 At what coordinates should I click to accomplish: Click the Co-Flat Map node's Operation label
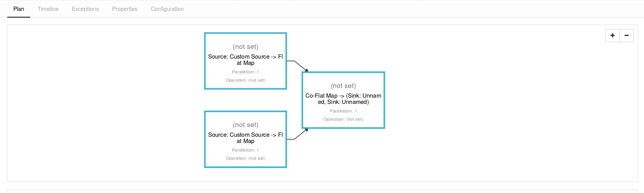[x=343, y=119]
